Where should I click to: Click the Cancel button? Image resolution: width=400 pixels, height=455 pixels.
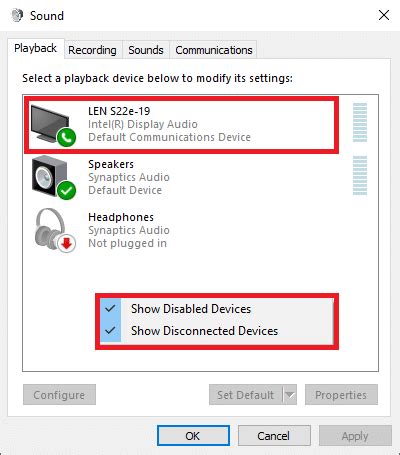274,436
